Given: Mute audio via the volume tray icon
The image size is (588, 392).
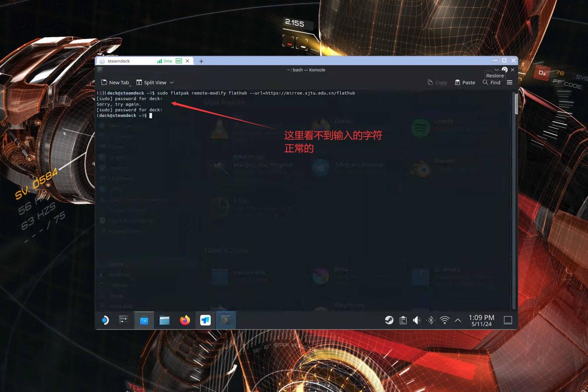Looking at the screenshot, I should pyautogui.click(x=417, y=320).
